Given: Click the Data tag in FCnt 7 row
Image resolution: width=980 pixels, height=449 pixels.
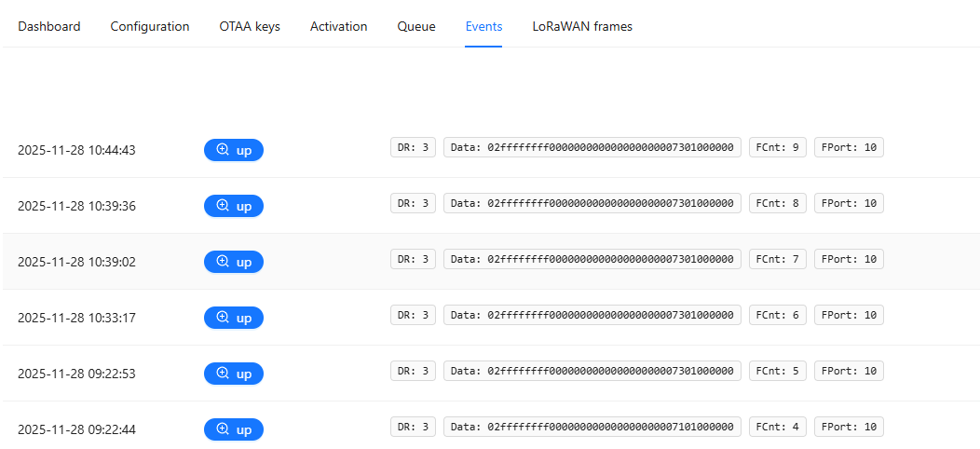Looking at the screenshot, I should 592,259.
